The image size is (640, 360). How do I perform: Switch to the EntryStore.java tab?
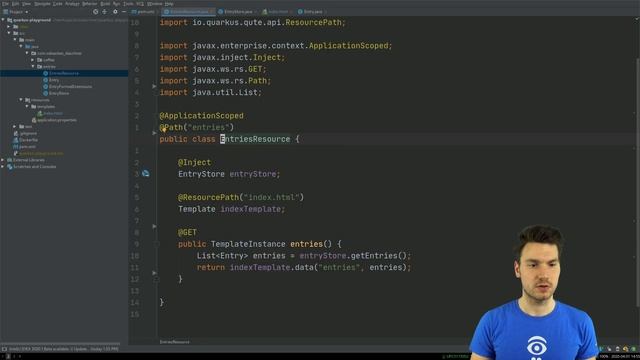(x=238, y=12)
